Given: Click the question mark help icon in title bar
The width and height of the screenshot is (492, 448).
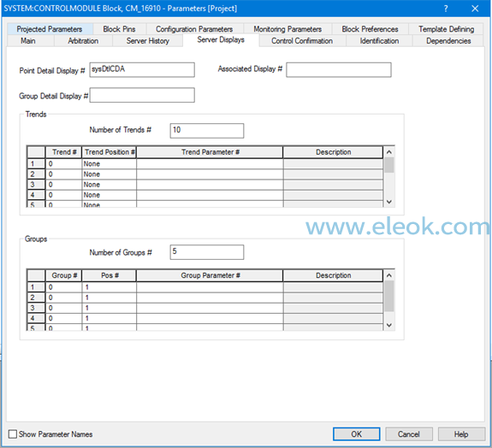Looking at the screenshot, I should 446,9.
